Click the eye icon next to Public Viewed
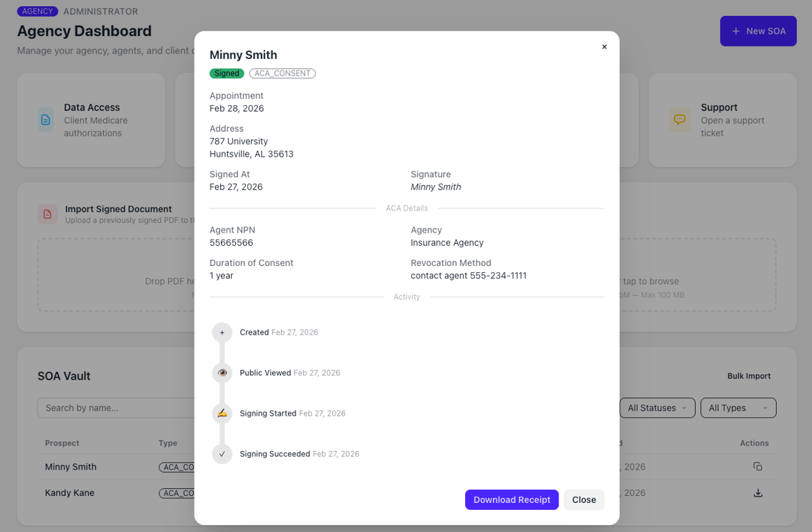The height and width of the screenshot is (532, 812). (222, 373)
